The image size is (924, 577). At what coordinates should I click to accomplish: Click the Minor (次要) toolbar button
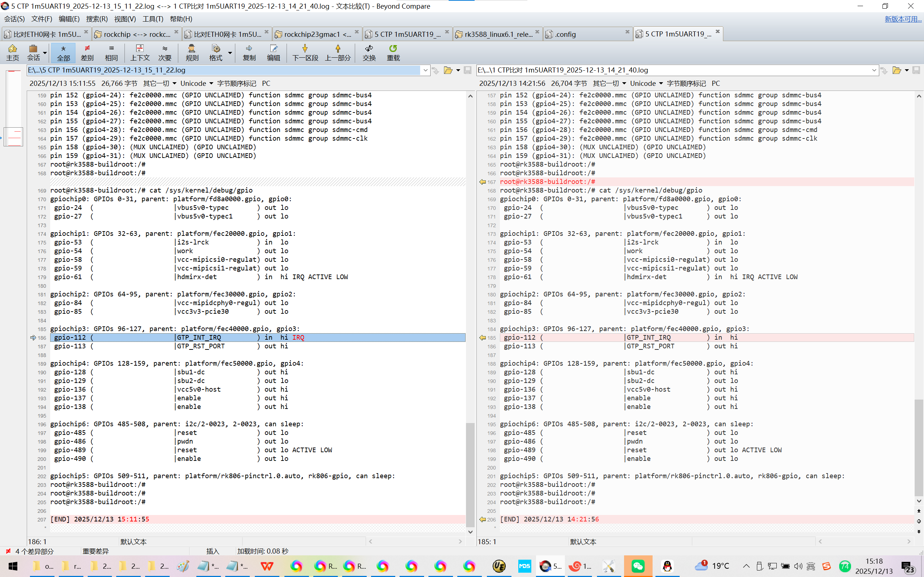click(x=165, y=53)
